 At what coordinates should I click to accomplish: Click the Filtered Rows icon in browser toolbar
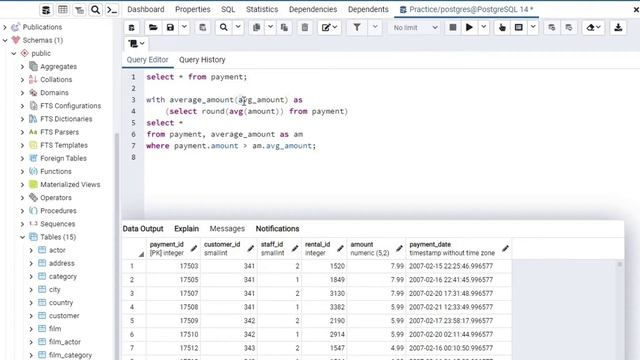click(79, 9)
